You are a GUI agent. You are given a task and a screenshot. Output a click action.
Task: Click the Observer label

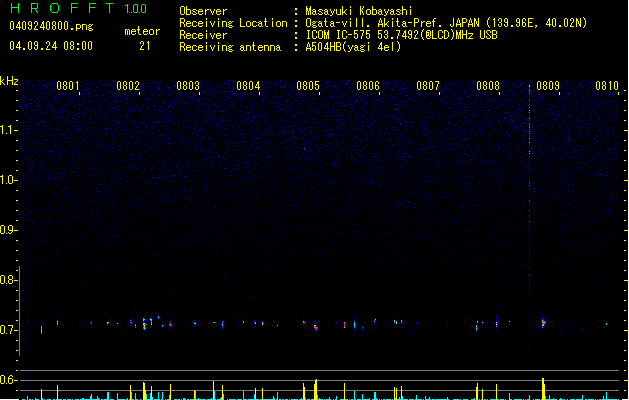[203, 11]
